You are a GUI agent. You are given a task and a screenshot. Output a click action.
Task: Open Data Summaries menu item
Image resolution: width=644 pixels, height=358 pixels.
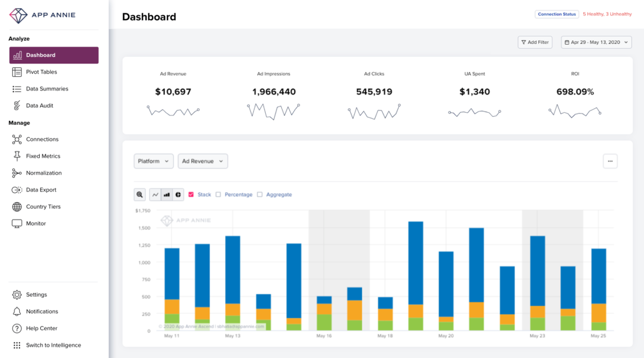click(x=47, y=89)
